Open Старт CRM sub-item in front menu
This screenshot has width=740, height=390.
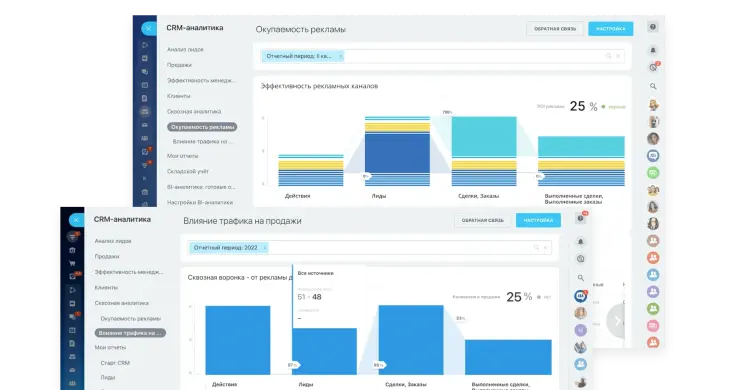(x=115, y=363)
